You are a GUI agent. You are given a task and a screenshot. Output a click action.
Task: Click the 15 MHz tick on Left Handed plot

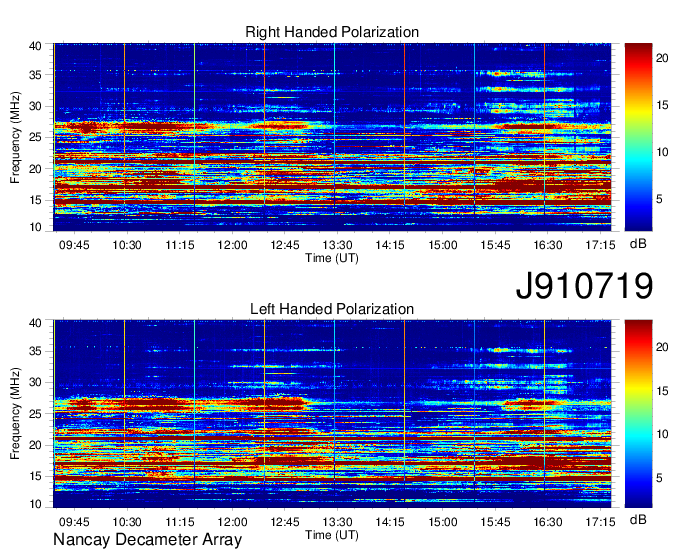[x=35, y=476]
